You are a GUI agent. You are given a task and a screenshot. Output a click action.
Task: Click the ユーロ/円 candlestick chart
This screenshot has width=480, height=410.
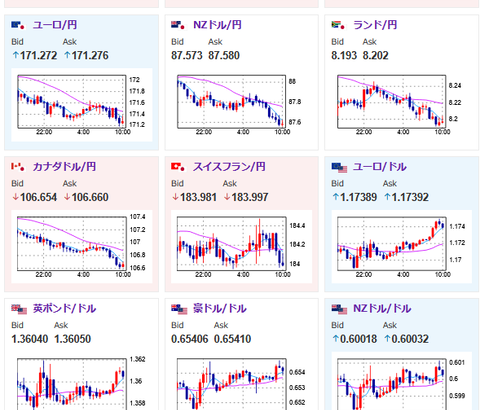click(x=82, y=105)
